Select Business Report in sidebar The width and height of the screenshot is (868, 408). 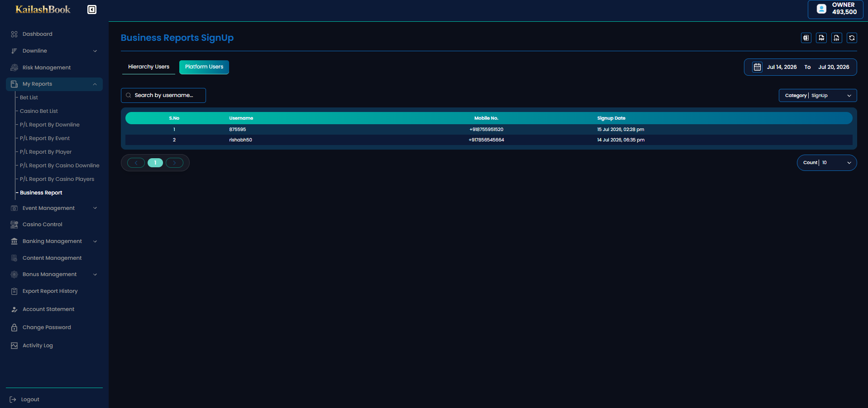(41, 193)
